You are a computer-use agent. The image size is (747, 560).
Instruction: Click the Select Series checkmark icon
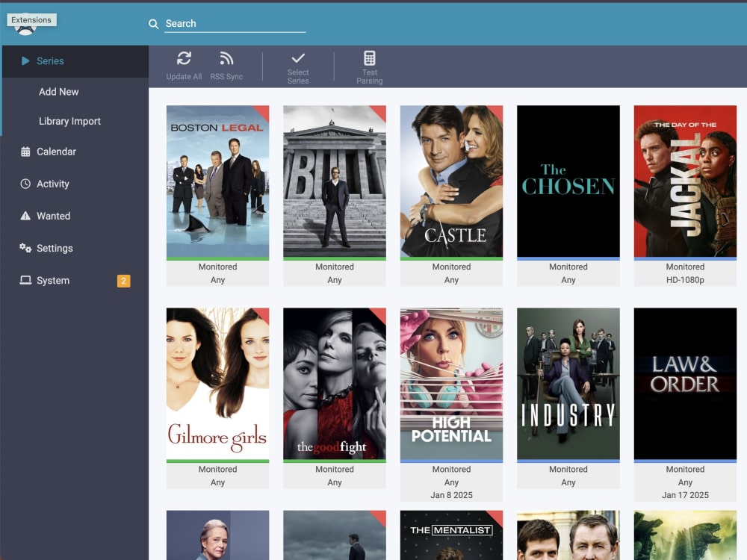tap(298, 58)
